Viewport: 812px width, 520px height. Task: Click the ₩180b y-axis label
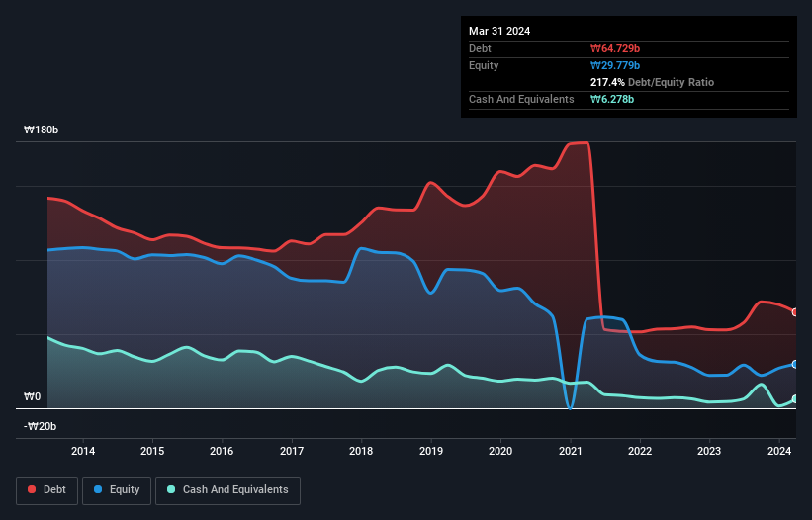click(41, 130)
